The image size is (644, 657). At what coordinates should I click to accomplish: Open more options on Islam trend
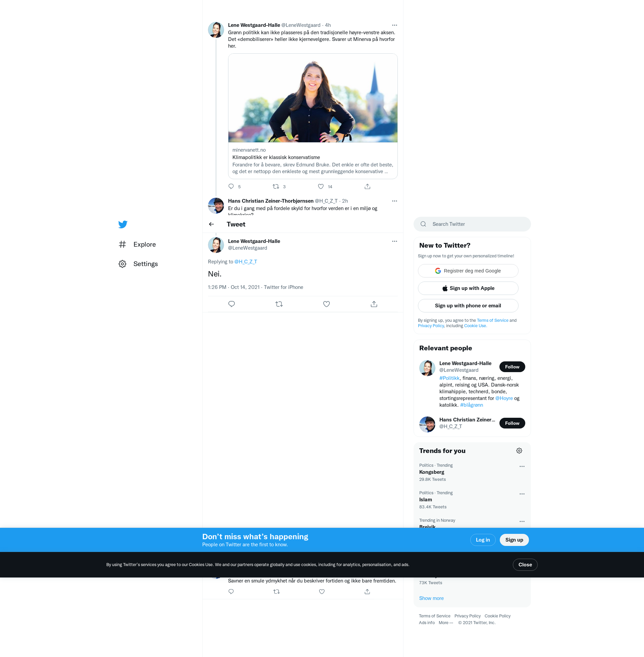point(522,494)
